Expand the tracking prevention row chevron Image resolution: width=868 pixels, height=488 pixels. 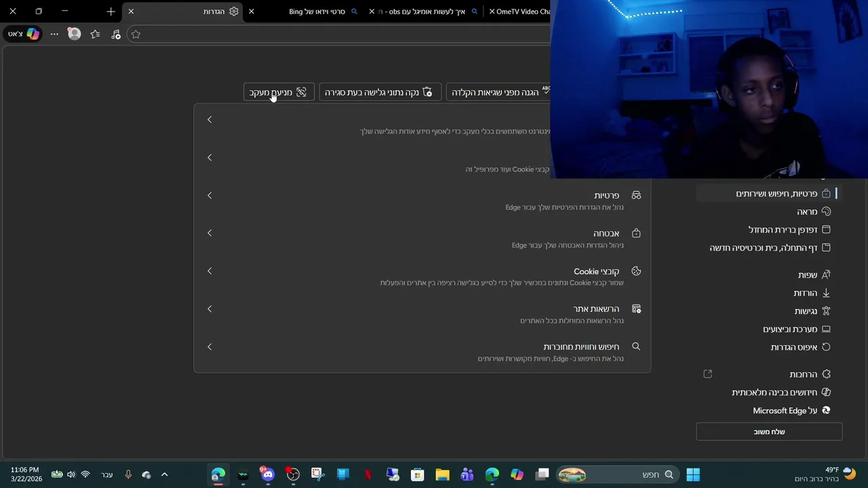pyautogui.click(x=210, y=120)
